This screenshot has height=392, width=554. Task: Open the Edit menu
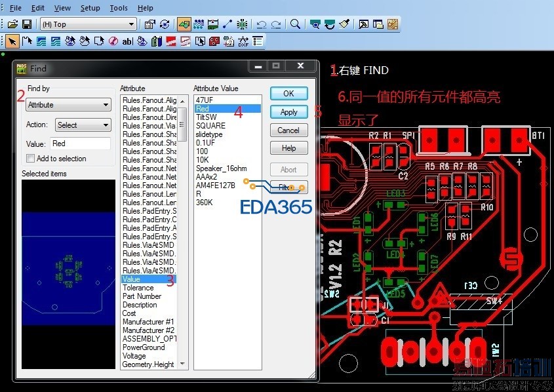(38, 8)
